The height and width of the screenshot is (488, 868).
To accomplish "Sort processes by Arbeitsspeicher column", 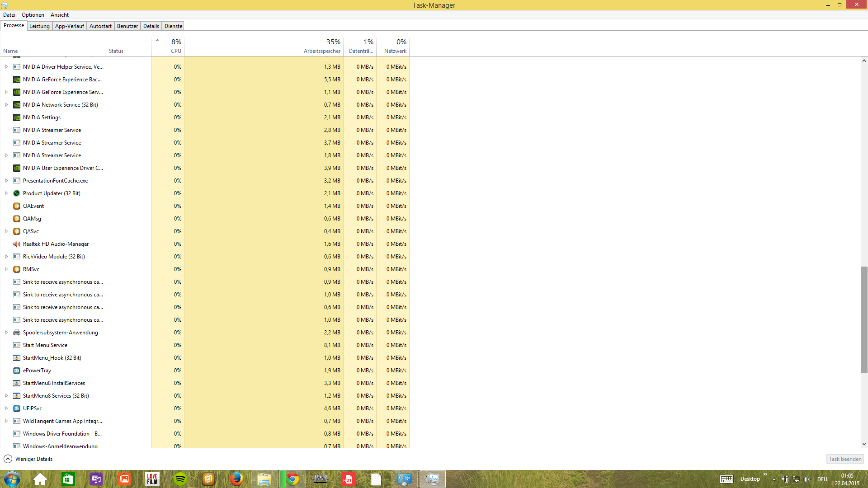I will 322,51.
